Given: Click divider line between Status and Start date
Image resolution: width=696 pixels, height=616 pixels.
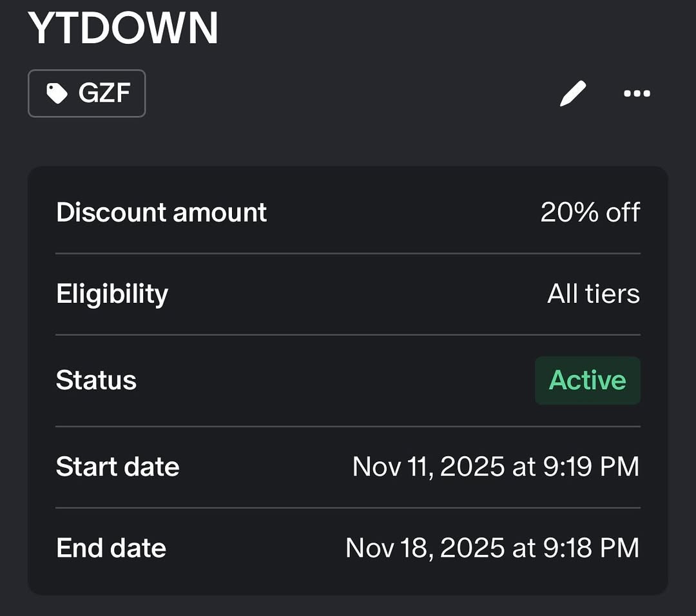Looking at the screenshot, I should (x=348, y=427).
